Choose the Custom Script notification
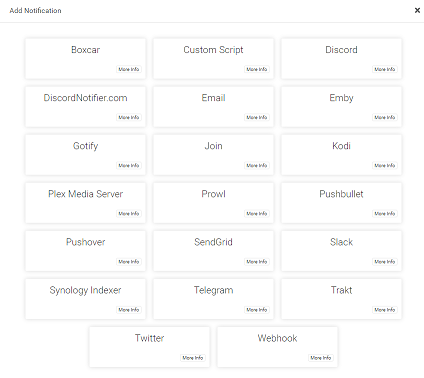The height and width of the screenshot is (378, 424). click(x=213, y=59)
